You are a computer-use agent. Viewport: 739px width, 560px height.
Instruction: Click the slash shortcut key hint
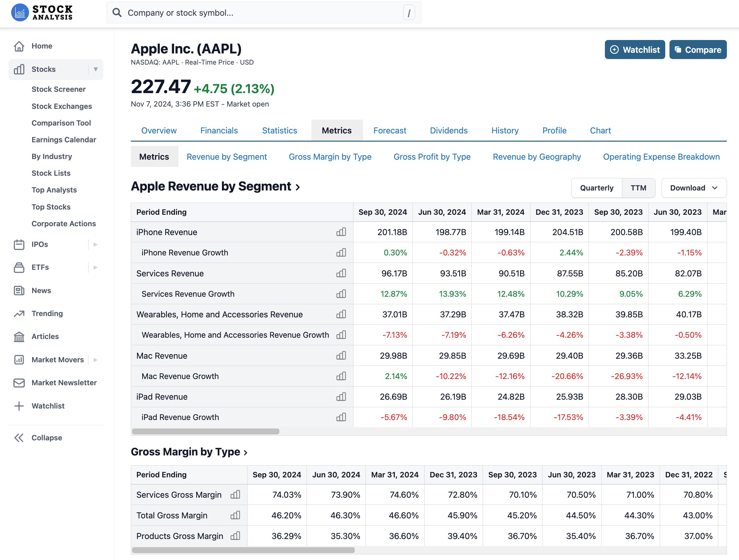tap(409, 13)
